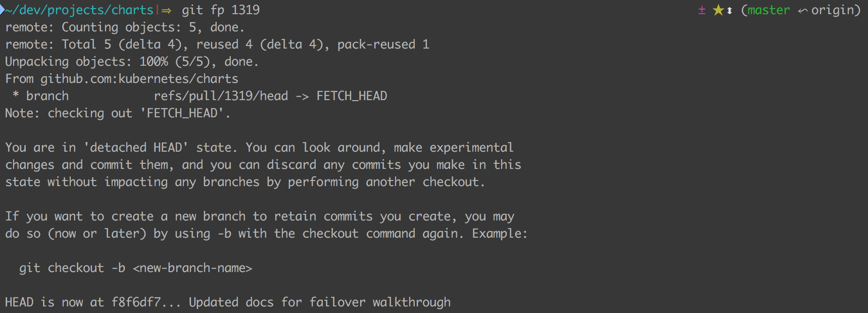Click the github.com:kubernetes/charts URL text
This screenshot has width=868, height=313.
coord(139,79)
